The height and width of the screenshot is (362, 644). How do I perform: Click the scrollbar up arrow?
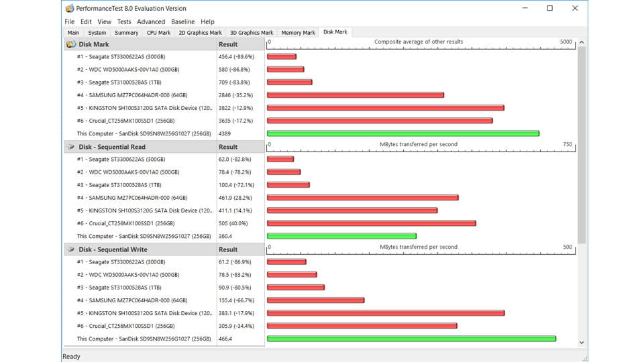pyautogui.click(x=582, y=42)
